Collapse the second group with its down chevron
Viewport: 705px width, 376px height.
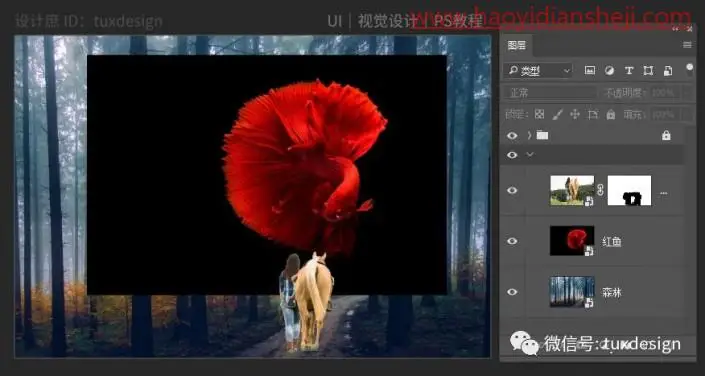coord(530,155)
